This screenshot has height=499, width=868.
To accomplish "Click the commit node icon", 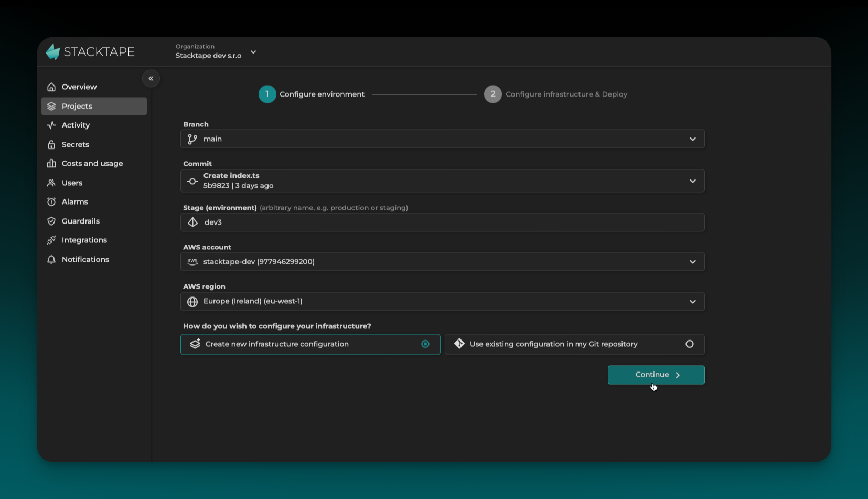I will coord(192,181).
